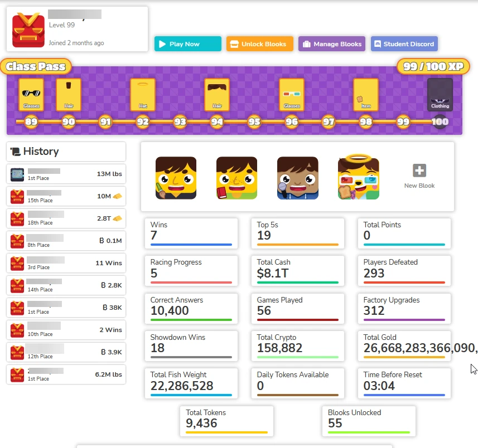Select the Item reward at tier 98

[x=365, y=94]
